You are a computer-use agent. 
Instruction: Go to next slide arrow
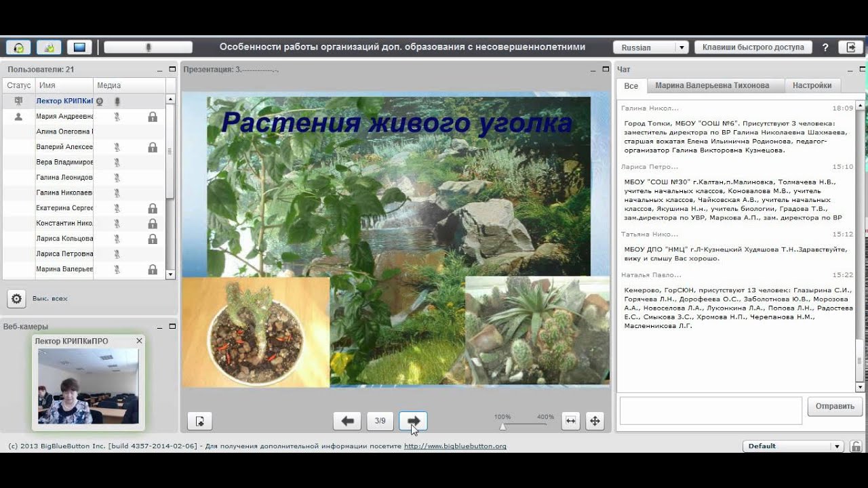pyautogui.click(x=413, y=421)
